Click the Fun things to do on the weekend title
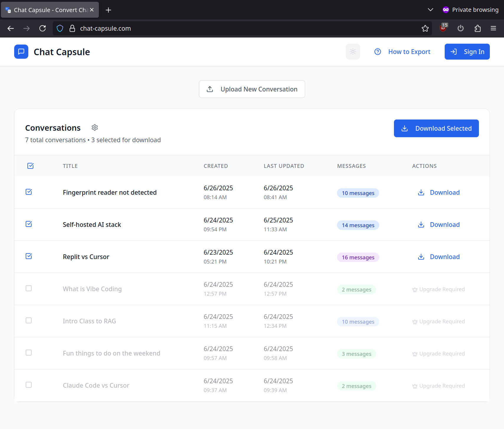This screenshot has width=504, height=429. (112, 353)
